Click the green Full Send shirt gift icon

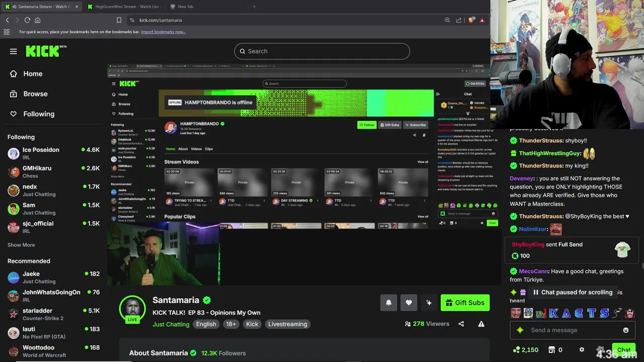[622, 250]
